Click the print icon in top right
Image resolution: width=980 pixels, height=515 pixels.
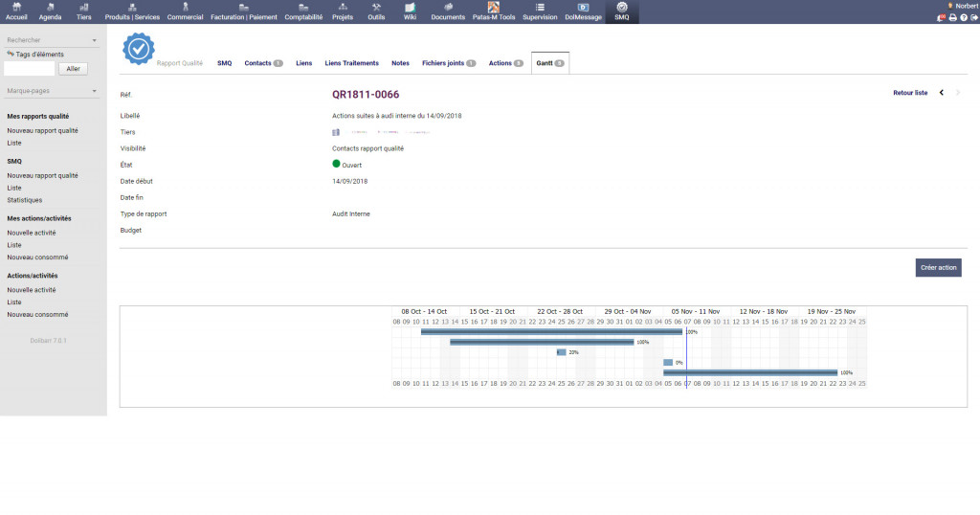(x=952, y=17)
